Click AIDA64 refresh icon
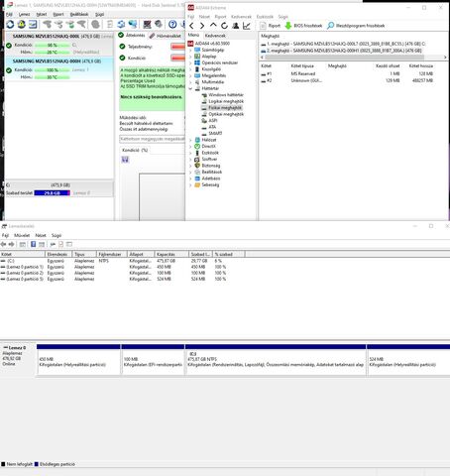Viewport: 450px width, 476px height. click(225, 26)
